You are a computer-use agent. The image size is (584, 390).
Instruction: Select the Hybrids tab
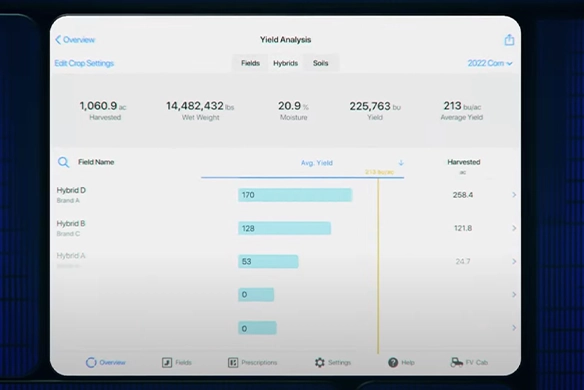[x=286, y=63]
